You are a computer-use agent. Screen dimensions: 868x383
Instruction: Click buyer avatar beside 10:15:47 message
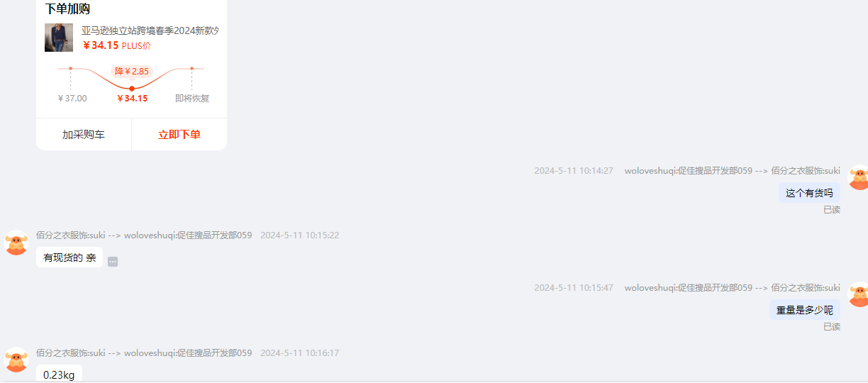click(x=859, y=294)
